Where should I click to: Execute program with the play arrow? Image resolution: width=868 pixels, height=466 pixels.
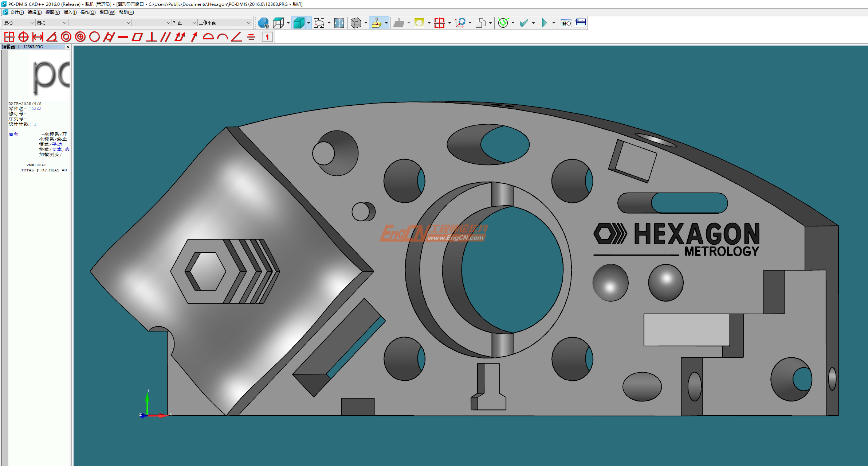(544, 23)
